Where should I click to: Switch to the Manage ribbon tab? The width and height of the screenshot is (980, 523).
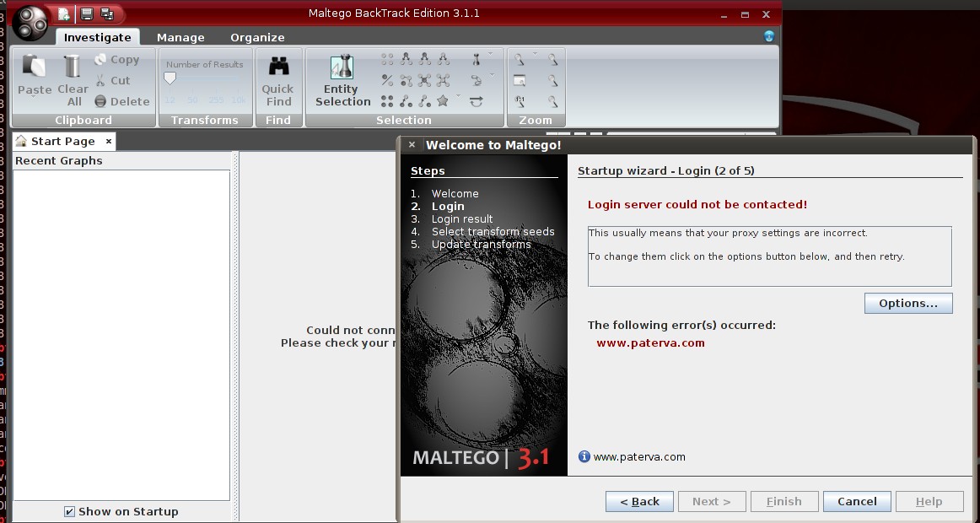[x=180, y=37]
